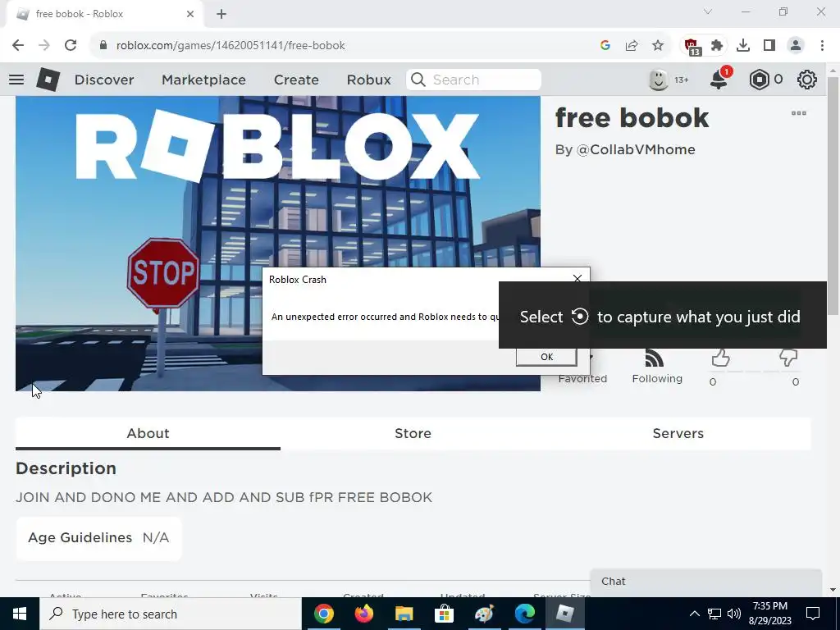Click the game thumbnail image
The width and height of the screenshot is (840, 630).
[x=277, y=244]
